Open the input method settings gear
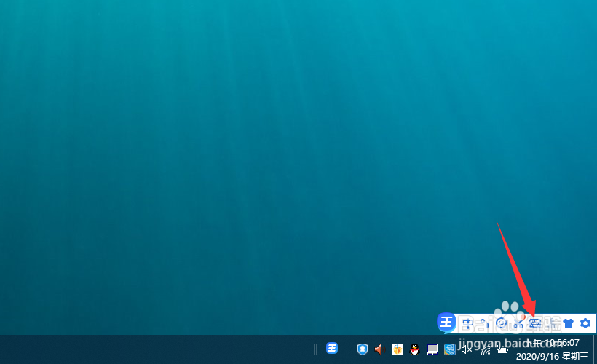The height and width of the screenshot is (364, 597). (x=585, y=324)
